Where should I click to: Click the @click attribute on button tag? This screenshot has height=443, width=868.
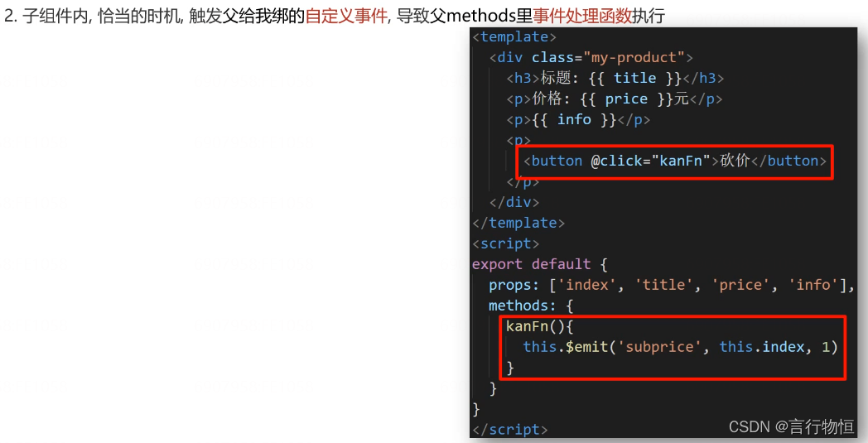point(651,161)
